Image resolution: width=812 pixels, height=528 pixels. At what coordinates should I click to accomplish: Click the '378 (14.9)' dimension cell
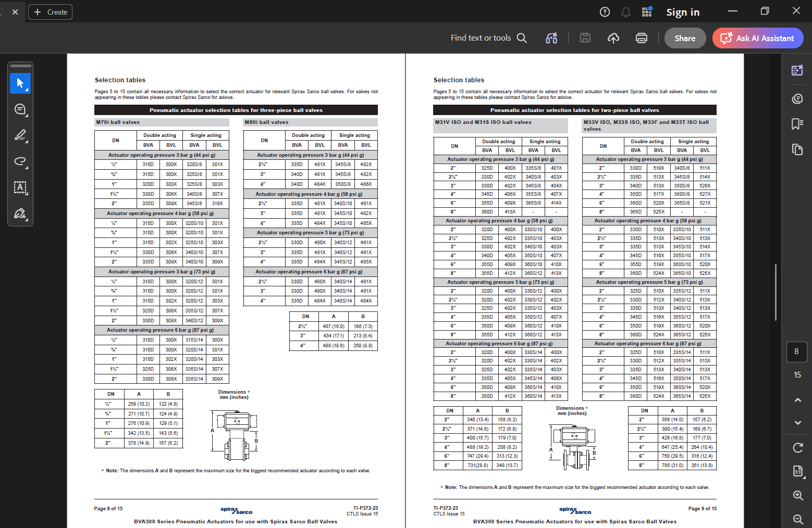pos(139,443)
